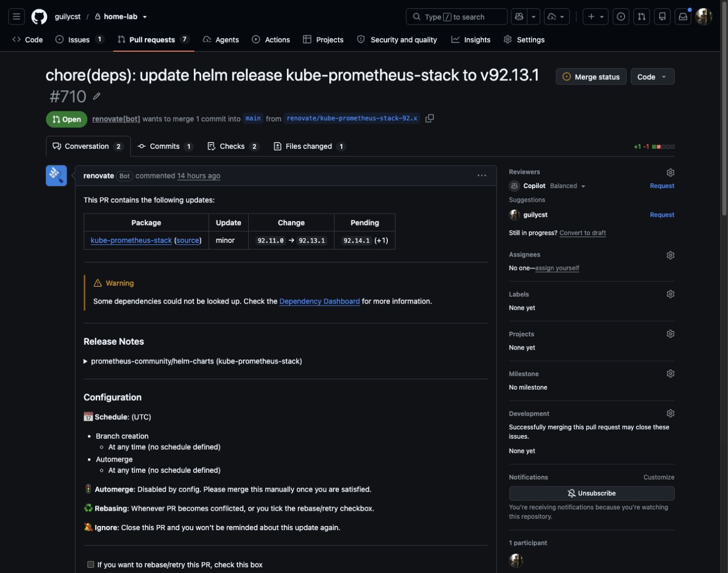Switch to the Commits tab
728x573 pixels.
click(x=165, y=146)
